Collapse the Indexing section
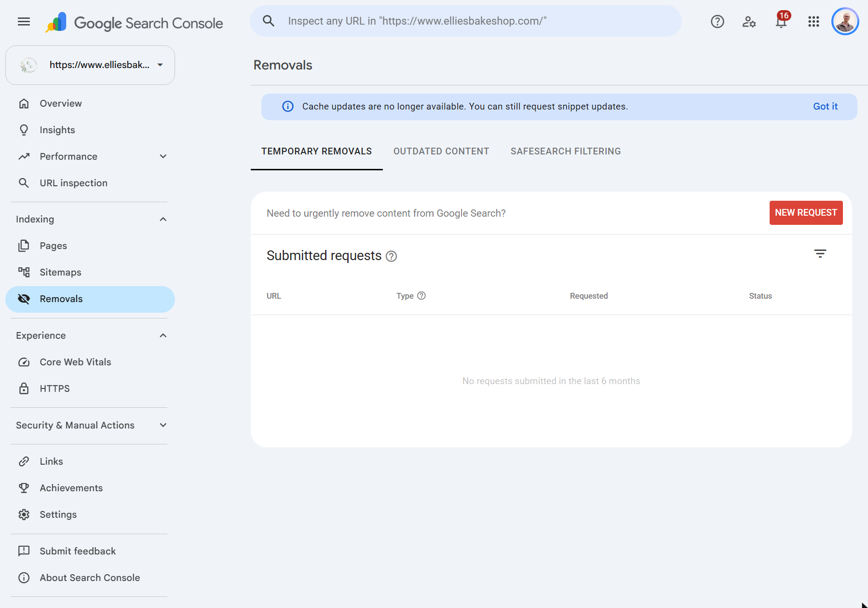The width and height of the screenshot is (868, 608). click(x=163, y=219)
